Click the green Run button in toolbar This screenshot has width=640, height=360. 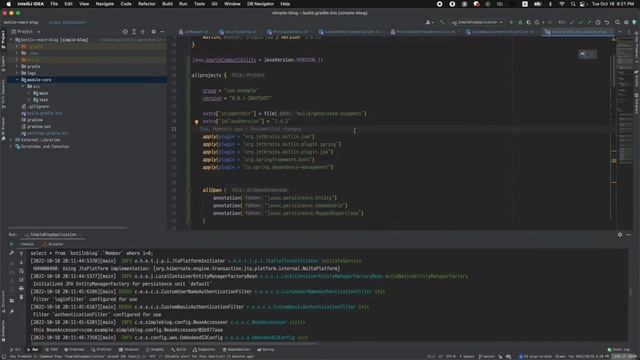[511, 22]
